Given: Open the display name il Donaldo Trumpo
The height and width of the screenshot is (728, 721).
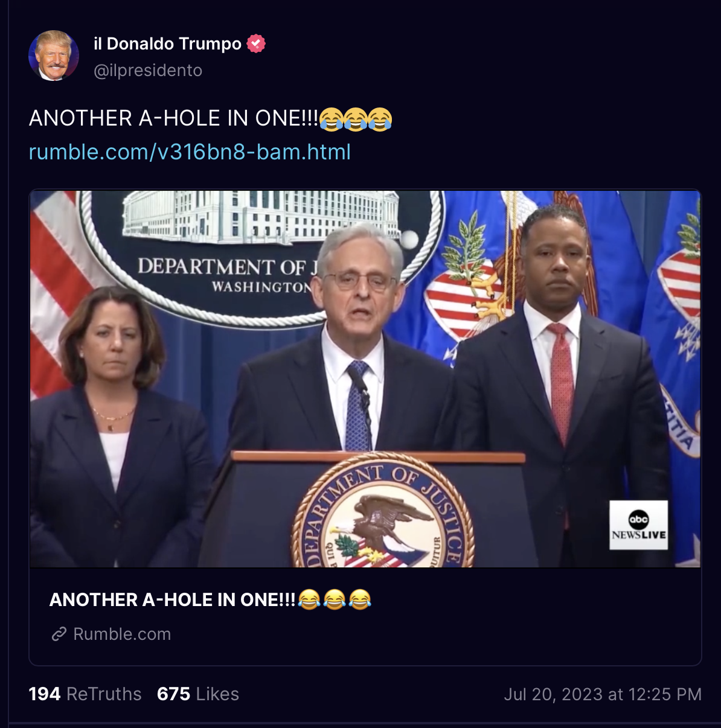Looking at the screenshot, I should coord(167,43).
